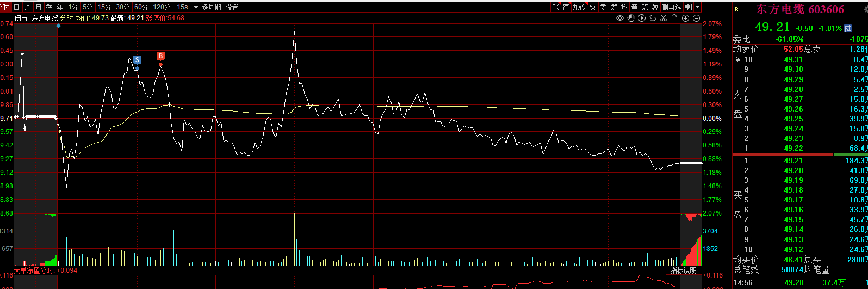Select the scissors cut tool
The image size is (868, 289).
664,19
